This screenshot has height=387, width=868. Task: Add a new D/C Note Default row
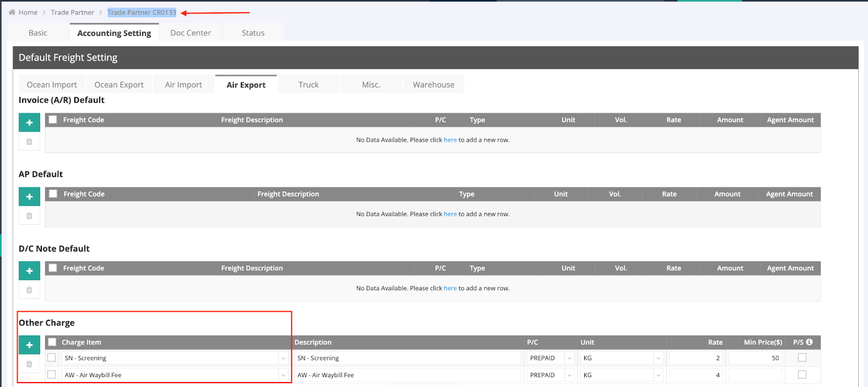click(x=29, y=271)
